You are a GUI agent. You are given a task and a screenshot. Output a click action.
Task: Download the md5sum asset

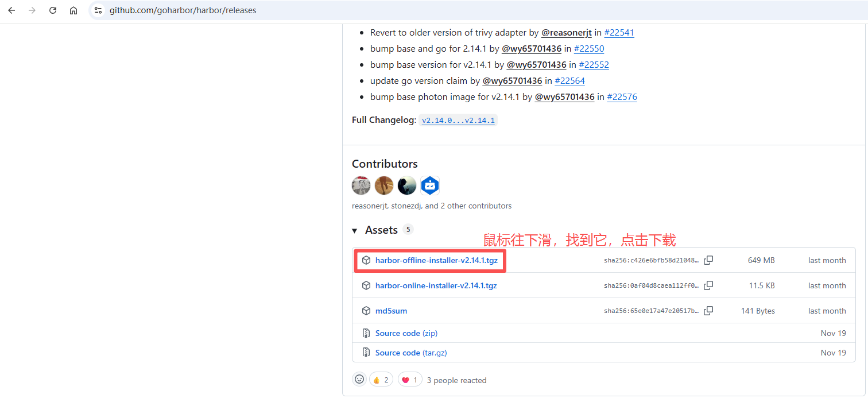point(391,311)
